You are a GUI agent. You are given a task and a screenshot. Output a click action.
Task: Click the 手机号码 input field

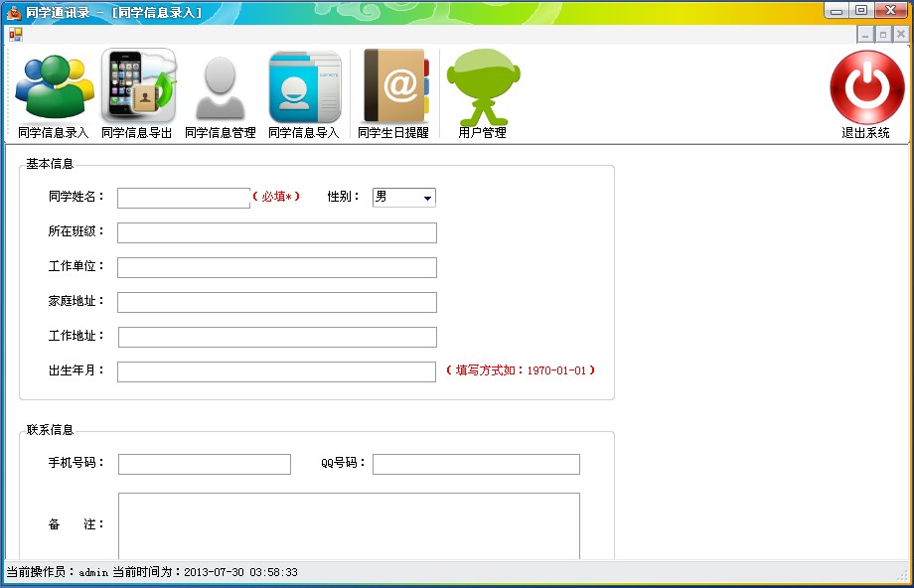(x=205, y=465)
